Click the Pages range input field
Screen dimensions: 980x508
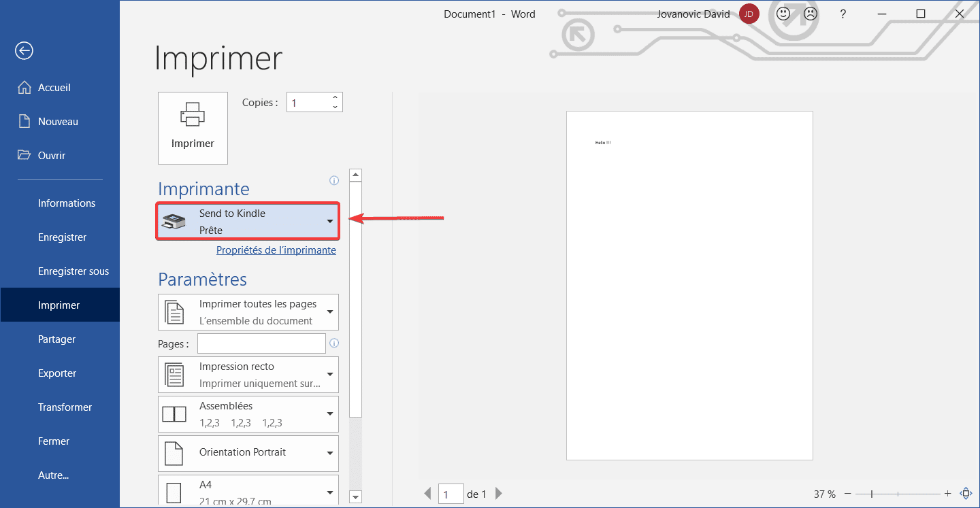click(x=261, y=343)
